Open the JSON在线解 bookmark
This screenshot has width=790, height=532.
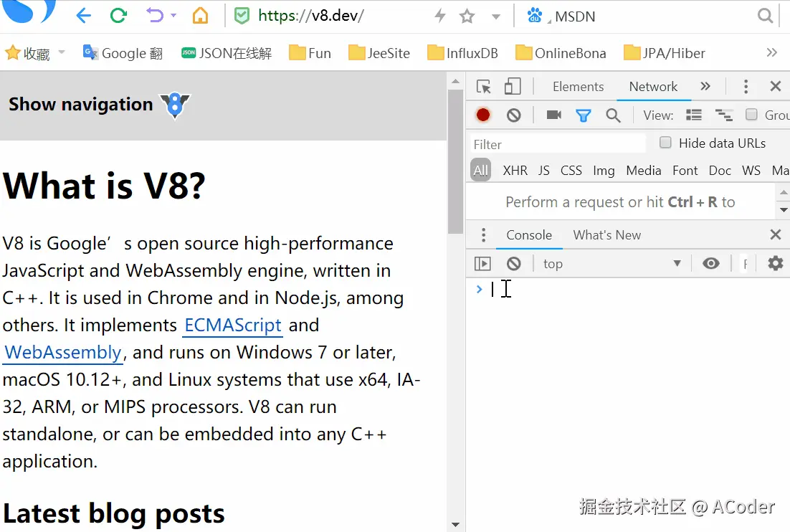pyautogui.click(x=227, y=53)
